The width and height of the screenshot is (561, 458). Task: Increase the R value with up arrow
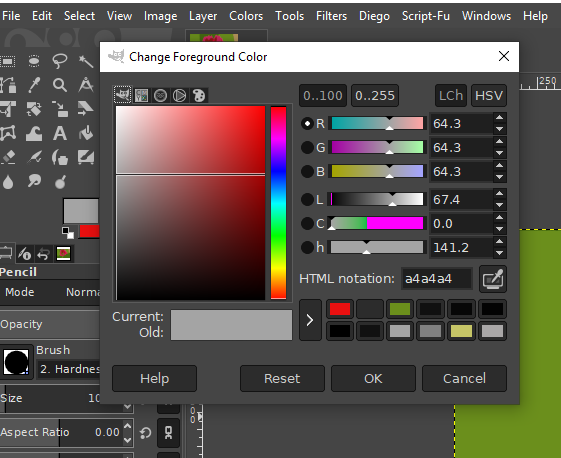click(499, 118)
